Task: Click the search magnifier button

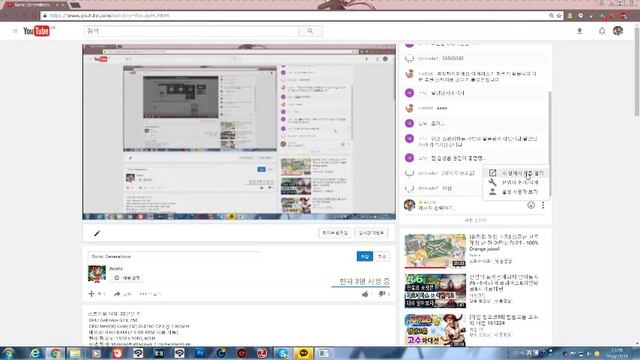Action: click(310, 31)
